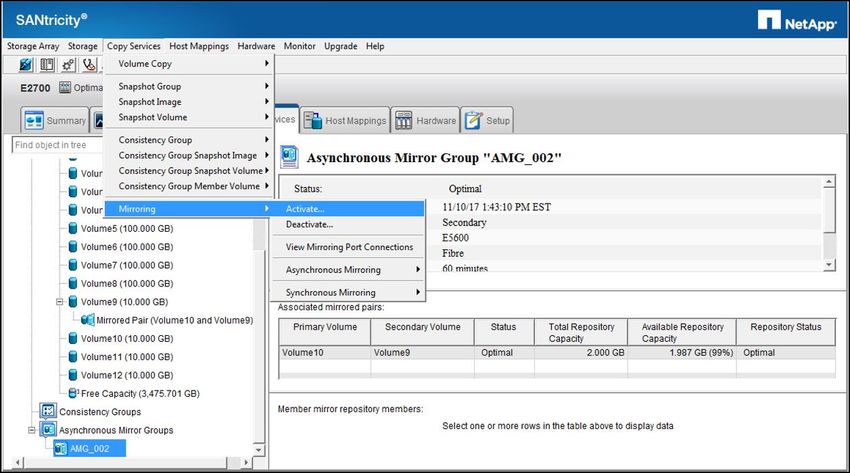This screenshot has height=473, width=850.
Task: Select Free Capacity (3,475.701 GB) item
Action: 134,393
